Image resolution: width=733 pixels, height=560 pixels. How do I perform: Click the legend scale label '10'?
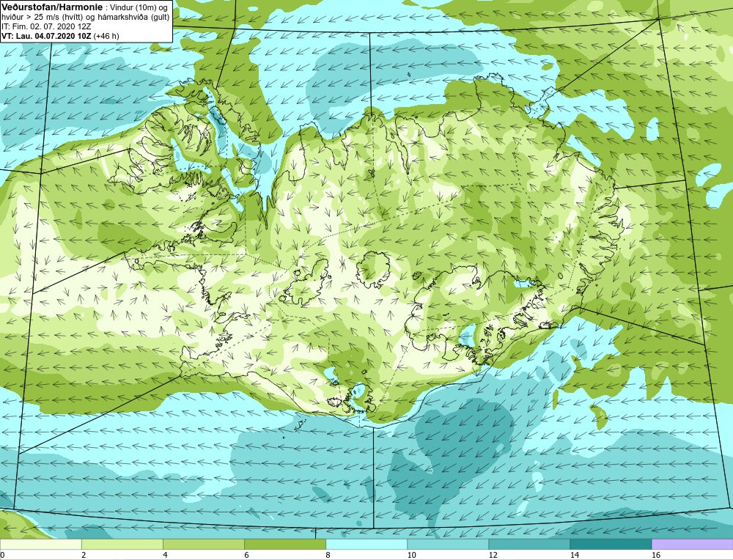click(x=411, y=556)
